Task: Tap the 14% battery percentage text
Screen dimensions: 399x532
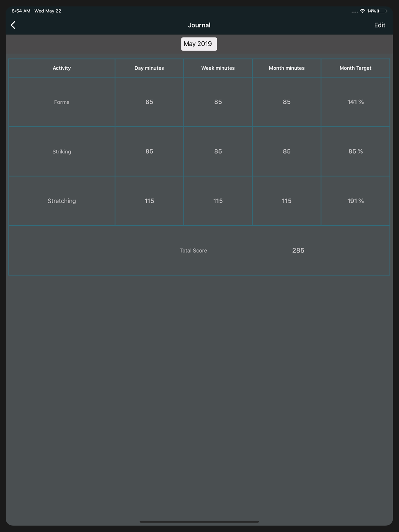Action: coord(371,11)
